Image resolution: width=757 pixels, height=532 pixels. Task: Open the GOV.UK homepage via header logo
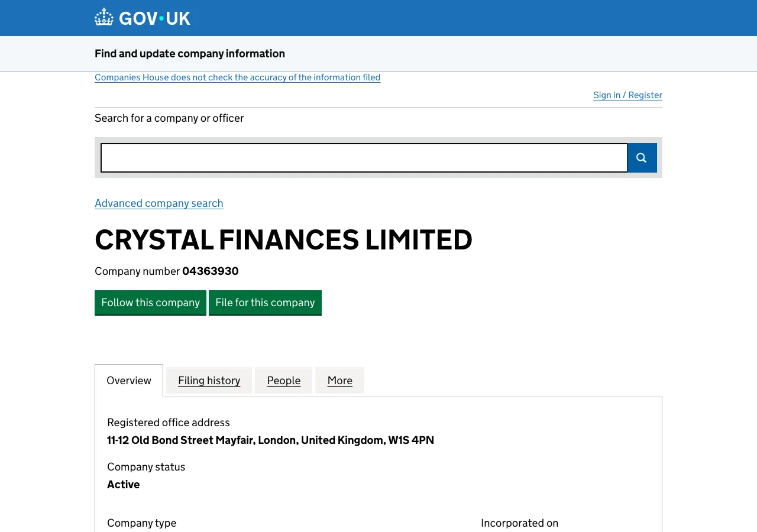coord(142,17)
